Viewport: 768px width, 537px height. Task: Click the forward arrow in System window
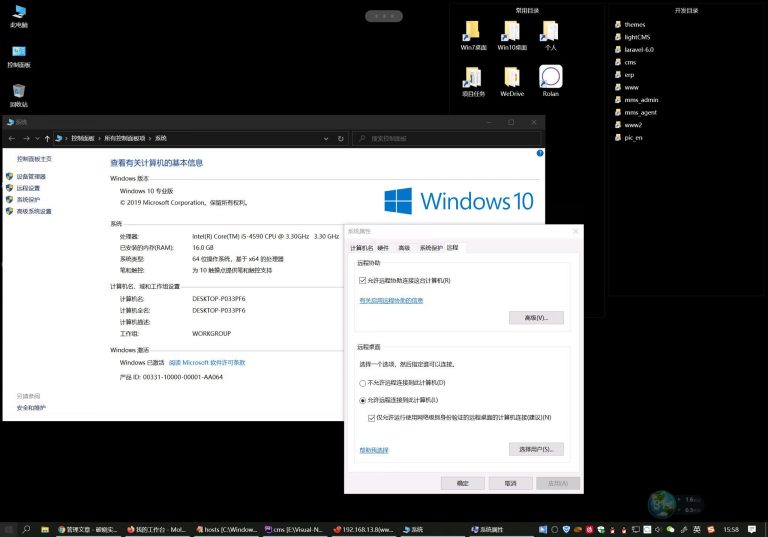click(x=26, y=139)
